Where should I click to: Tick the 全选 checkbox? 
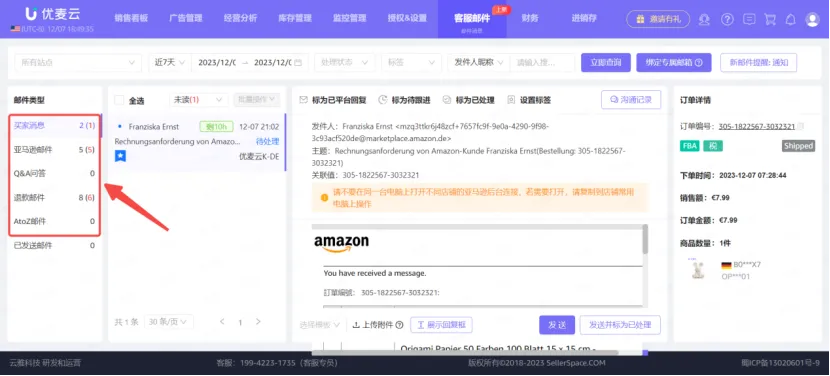[119, 100]
